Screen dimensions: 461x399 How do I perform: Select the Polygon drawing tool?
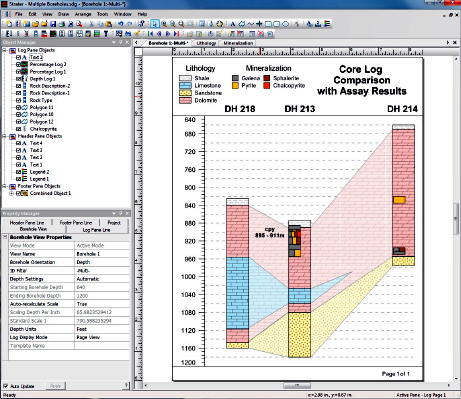242,24
